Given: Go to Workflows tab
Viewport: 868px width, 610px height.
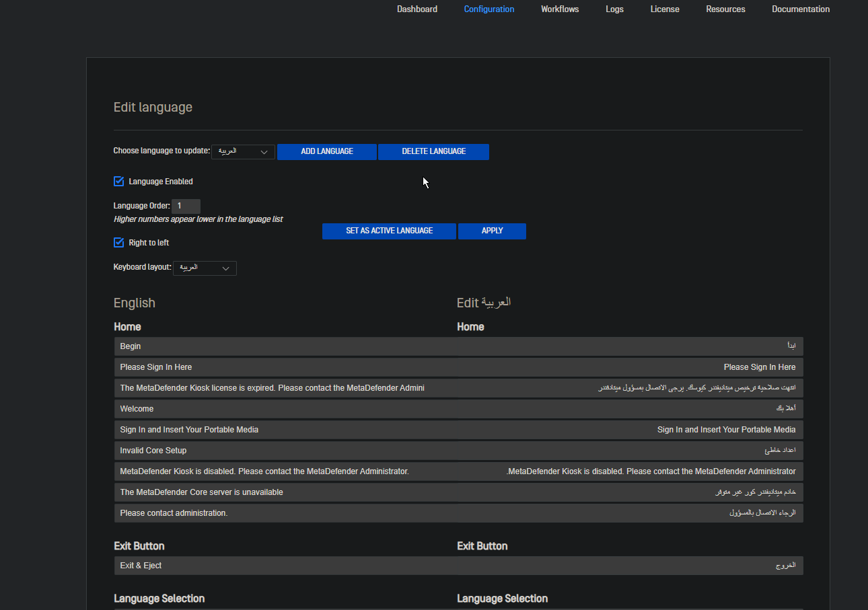Looking at the screenshot, I should pos(560,9).
